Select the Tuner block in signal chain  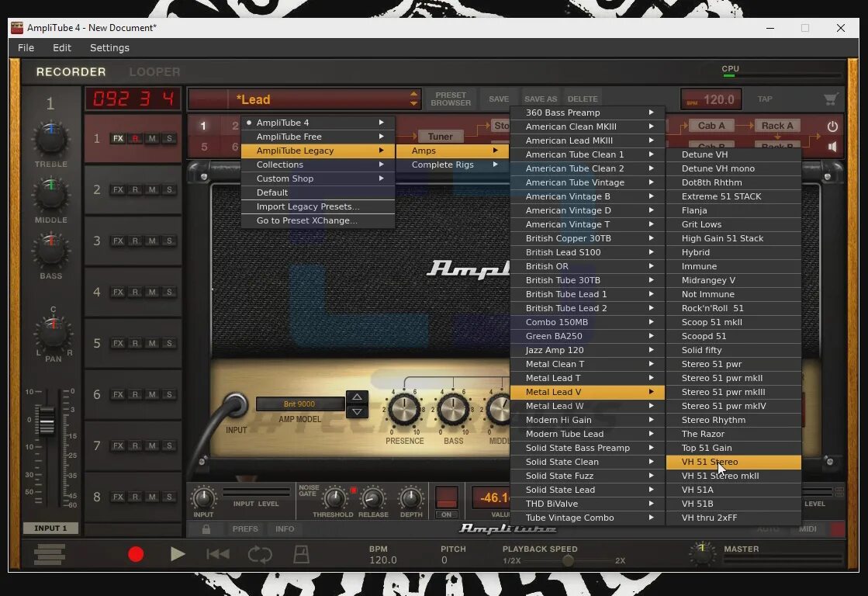440,137
